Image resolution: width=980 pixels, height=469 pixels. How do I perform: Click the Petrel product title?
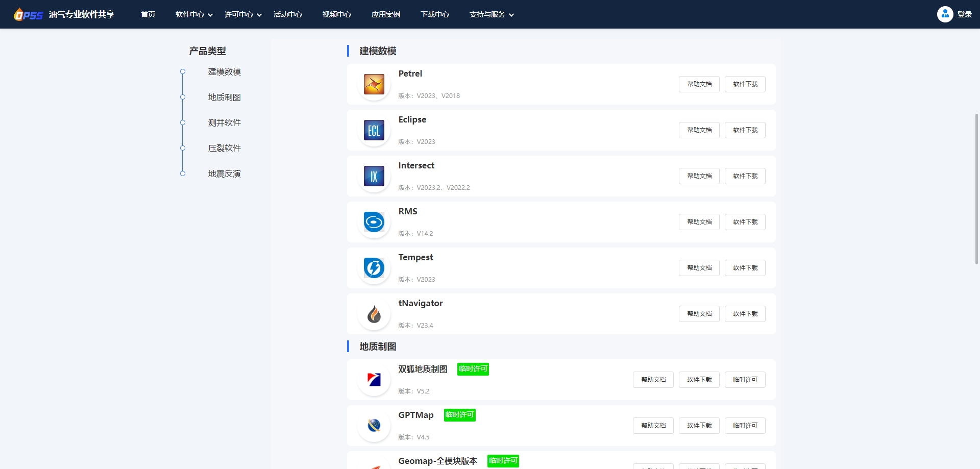410,73
